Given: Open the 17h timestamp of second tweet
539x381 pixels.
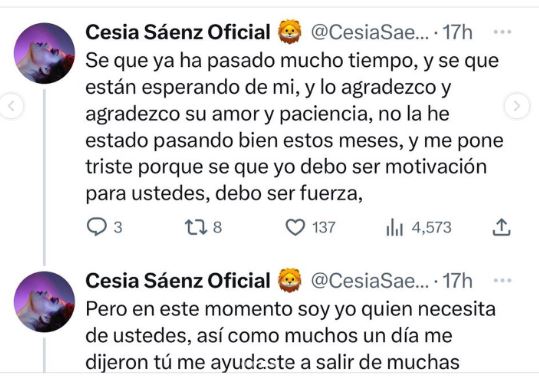Looking at the screenshot, I should (457, 281).
